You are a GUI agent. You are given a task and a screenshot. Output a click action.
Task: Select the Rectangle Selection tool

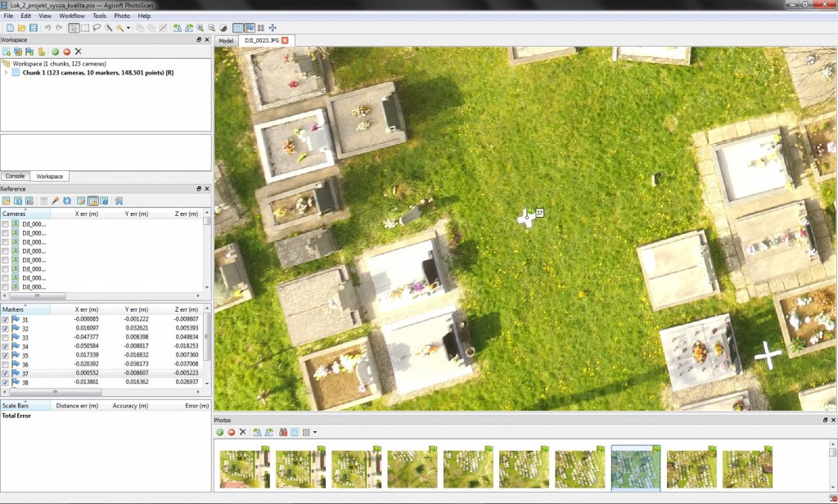tap(85, 28)
